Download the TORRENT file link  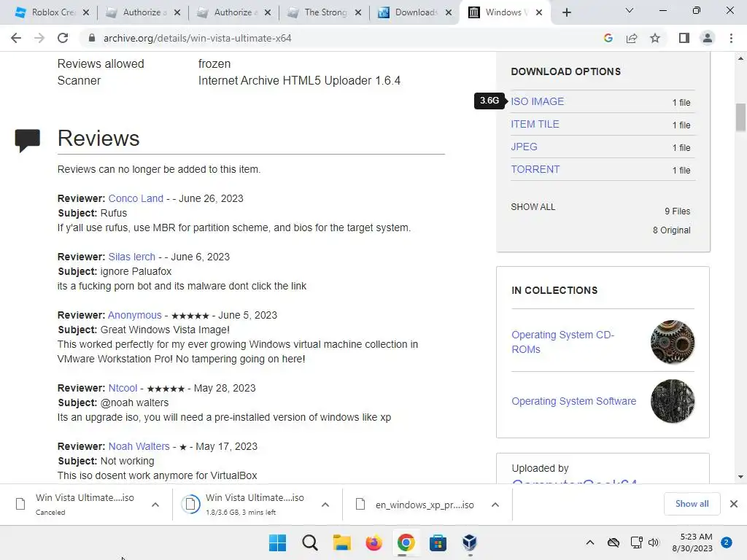coord(535,169)
